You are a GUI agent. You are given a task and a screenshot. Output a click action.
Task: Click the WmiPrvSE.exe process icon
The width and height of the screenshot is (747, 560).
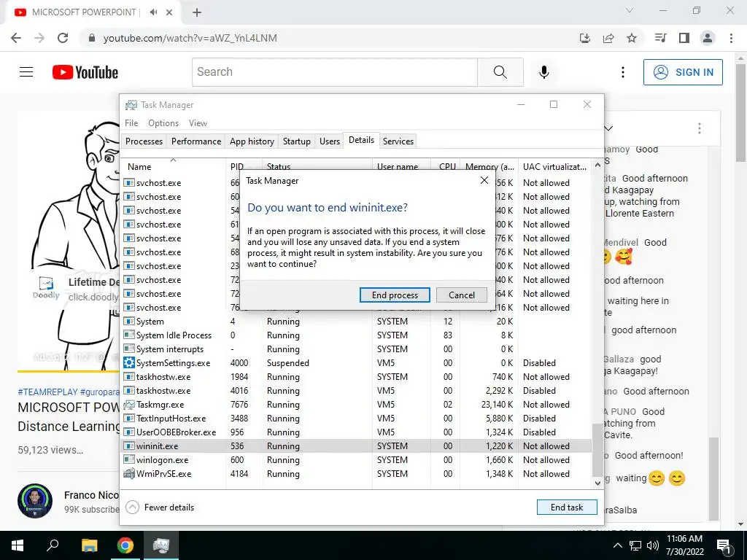click(128, 474)
